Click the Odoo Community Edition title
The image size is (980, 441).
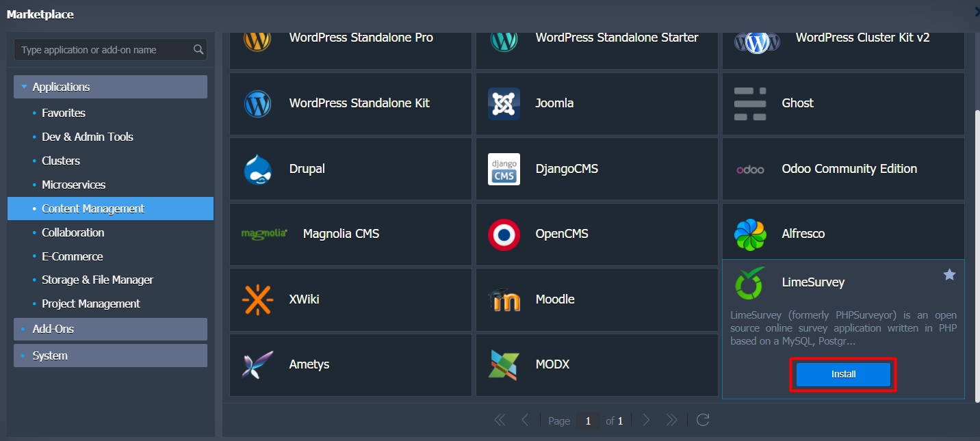850,169
